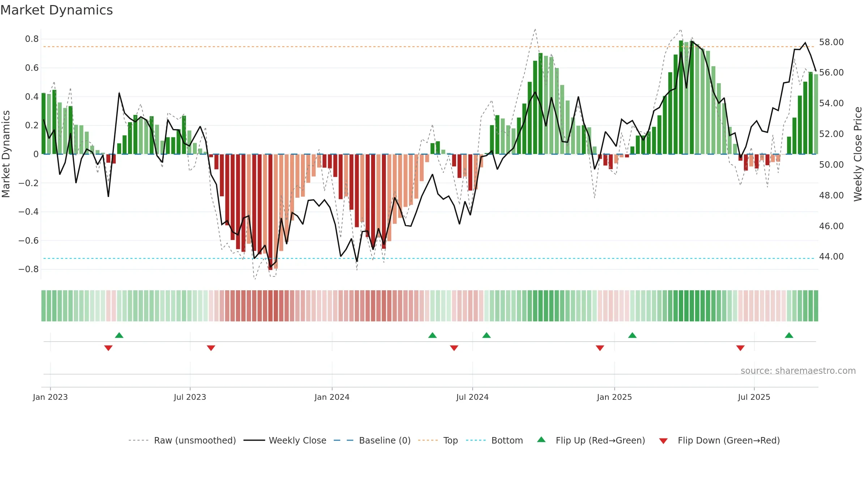Screen dimensions: 868x488
Task: Click the Jul 2025 x-axis label
Action: point(754,397)
